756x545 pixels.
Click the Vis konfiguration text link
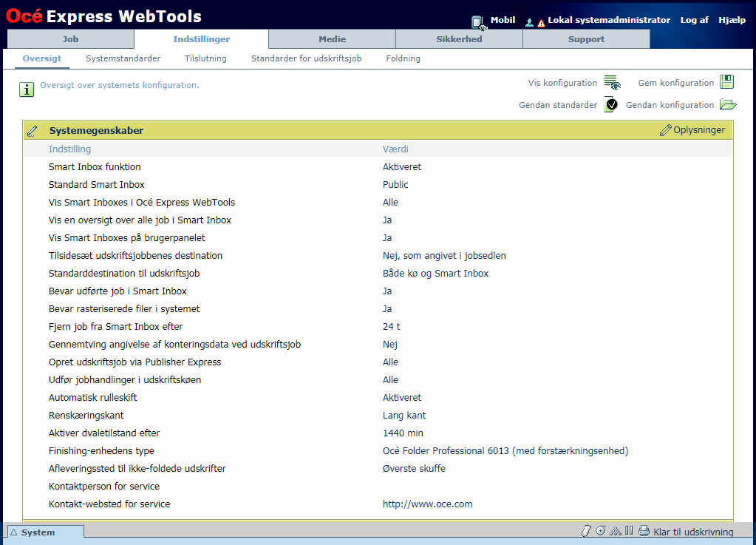tap(562, 83)
